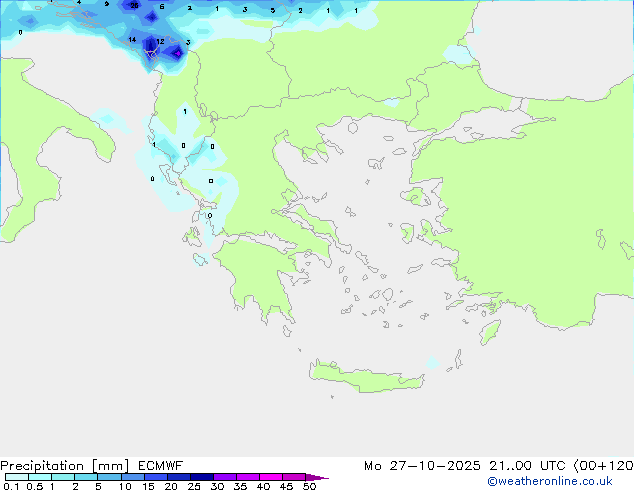
Task: Click the legend swatch between 25 and 30
Action: tap(202, 477)
